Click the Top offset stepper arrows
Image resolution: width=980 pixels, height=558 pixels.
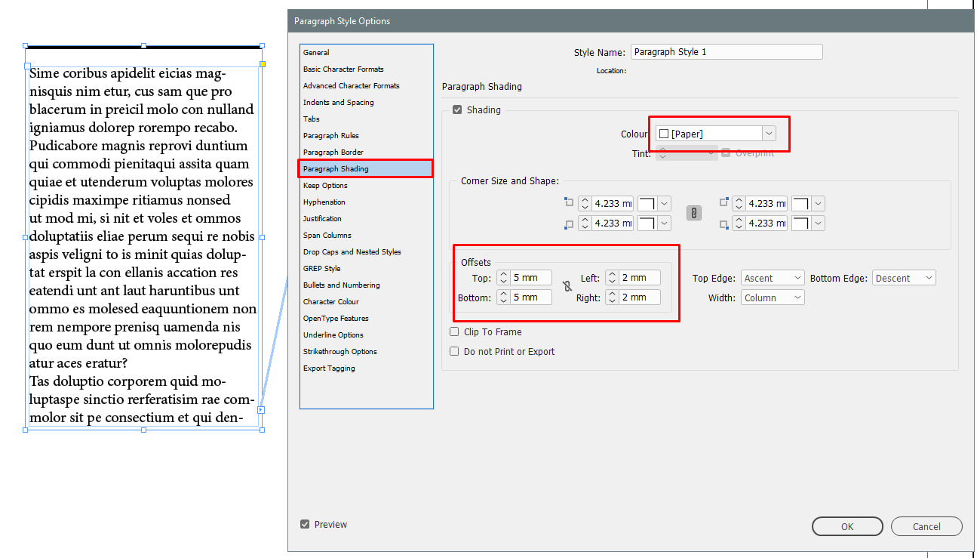coord(504,278)
